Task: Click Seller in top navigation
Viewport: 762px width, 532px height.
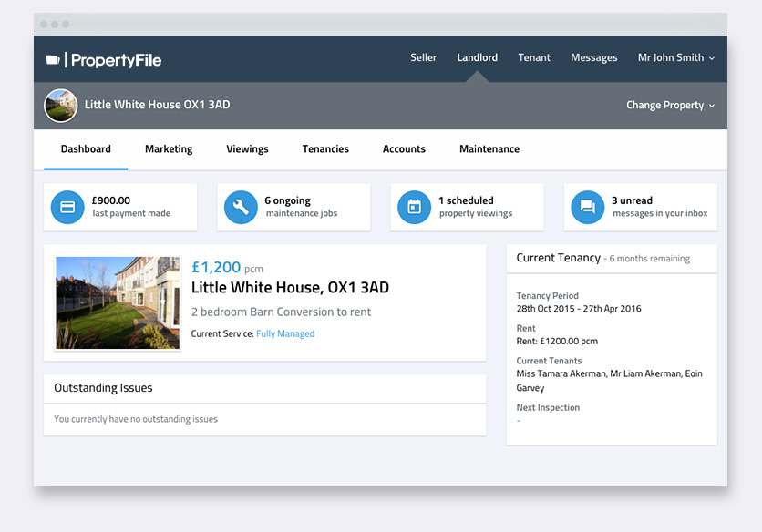Action: [423, 58]
